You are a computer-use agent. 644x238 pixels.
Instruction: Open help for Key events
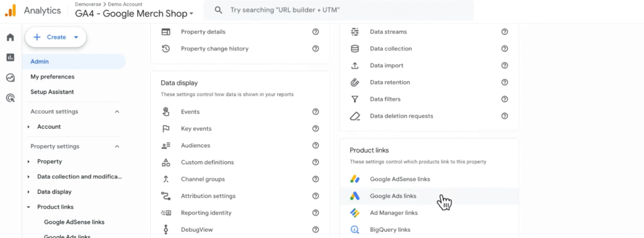[x=316, y=129]
